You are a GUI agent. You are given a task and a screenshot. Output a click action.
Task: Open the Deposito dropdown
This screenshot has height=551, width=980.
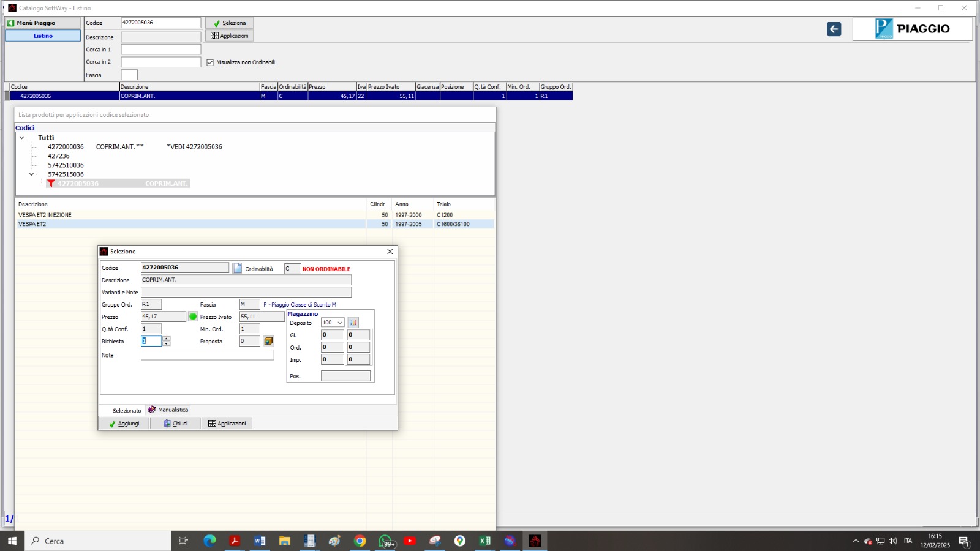pyautogui.click(x=340, y=323)
